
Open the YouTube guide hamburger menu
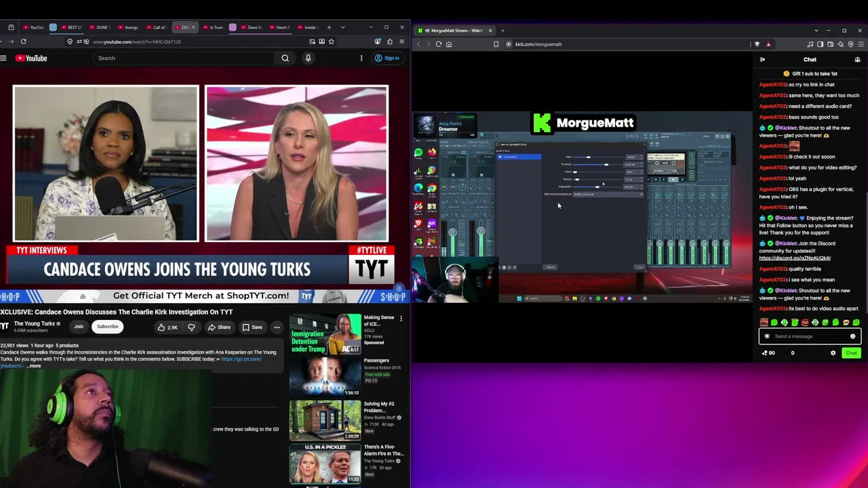coord(3,58)
